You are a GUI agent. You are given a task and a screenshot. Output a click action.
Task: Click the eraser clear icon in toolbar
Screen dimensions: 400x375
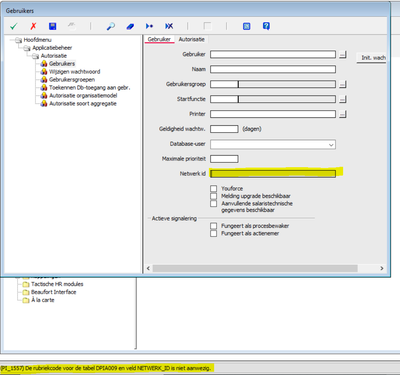point(130,26)
